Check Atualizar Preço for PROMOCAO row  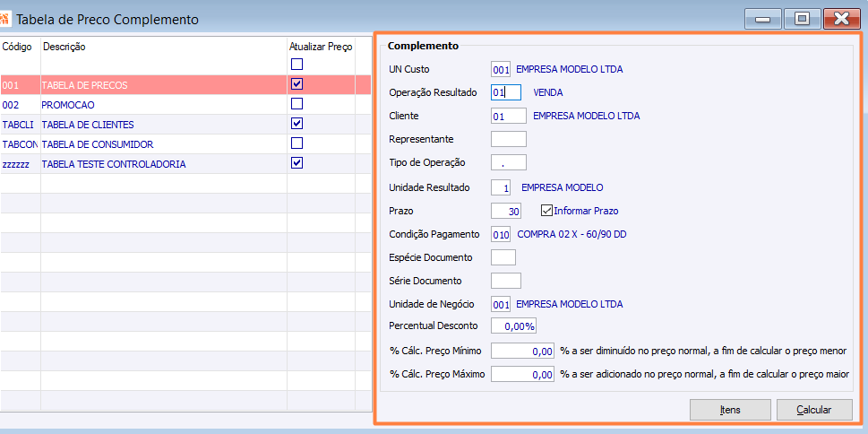tap(297, 104)
